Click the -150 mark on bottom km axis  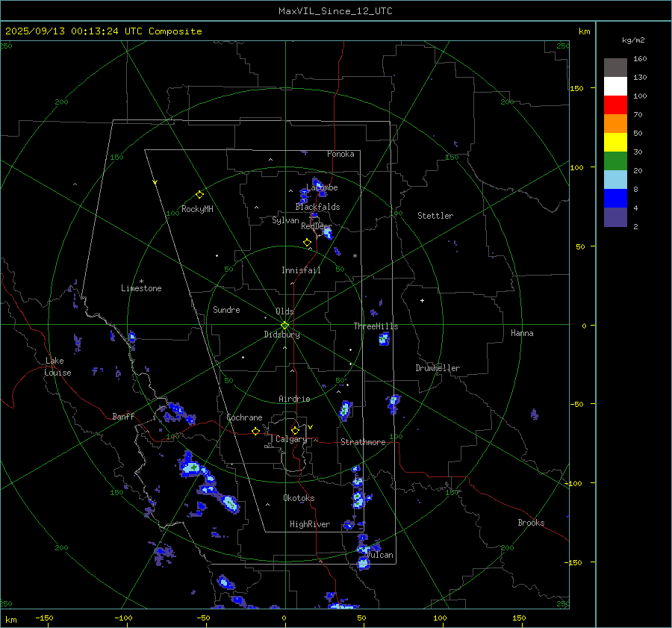coord(44,618)
